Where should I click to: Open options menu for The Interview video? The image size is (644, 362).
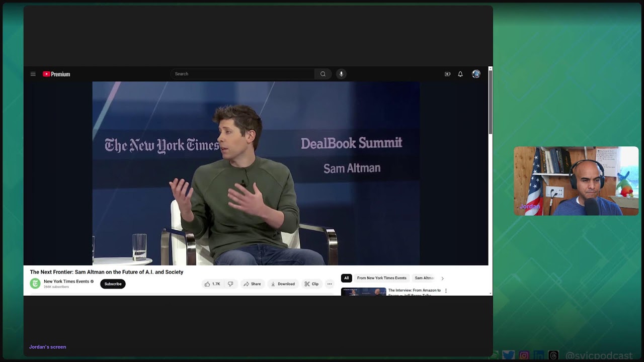(446, 291)
